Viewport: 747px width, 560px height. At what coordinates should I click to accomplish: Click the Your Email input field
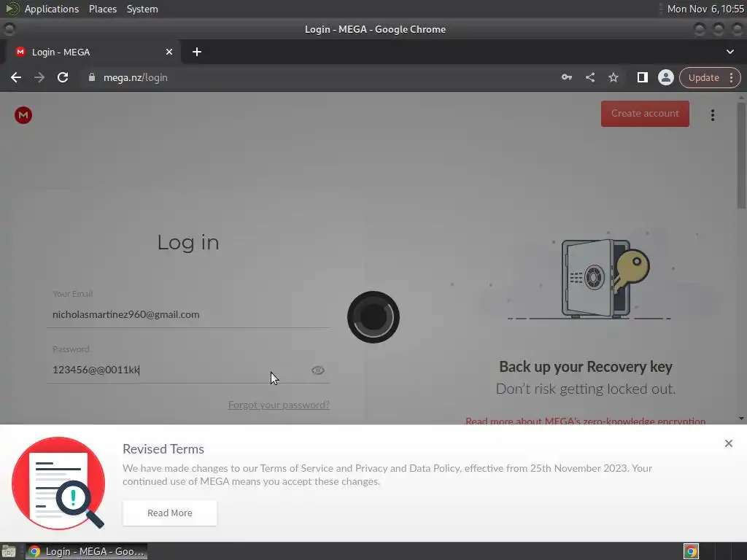pos(187,314)
